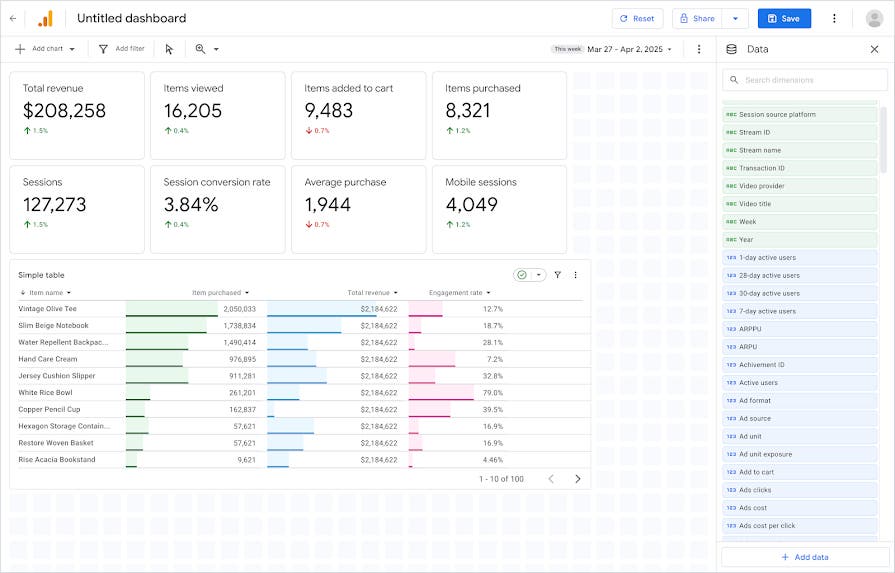The image size is (895, 573).
Task: Open Item purchased column dropdown
Action: click(249, 293)
